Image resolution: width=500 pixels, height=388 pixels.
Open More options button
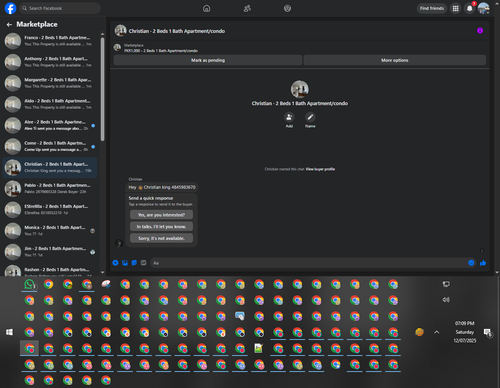[395, 60]
